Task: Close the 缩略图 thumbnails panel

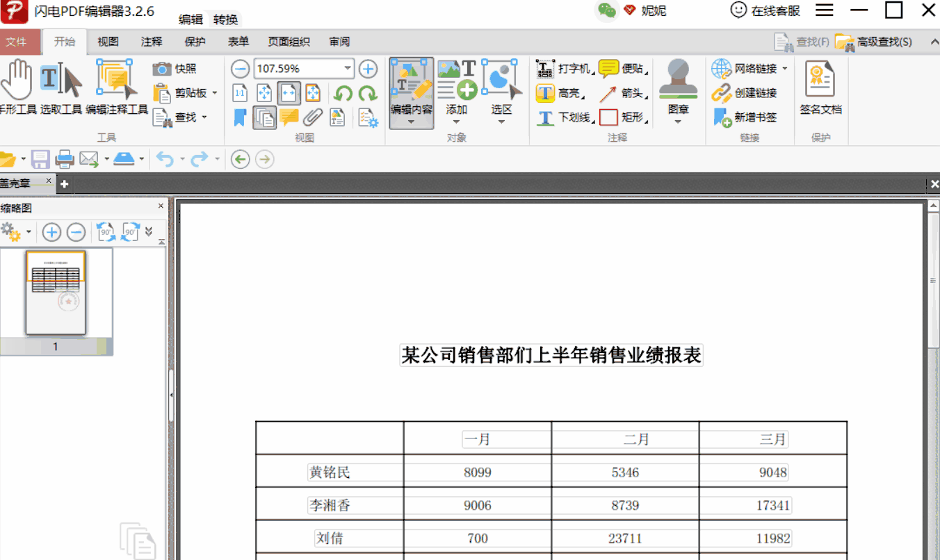Action: click(161, 206)
